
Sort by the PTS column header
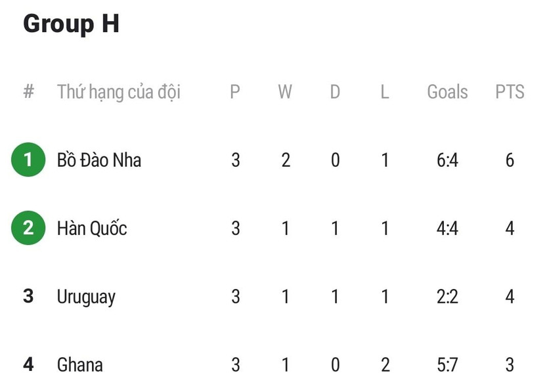click(510, 92)
